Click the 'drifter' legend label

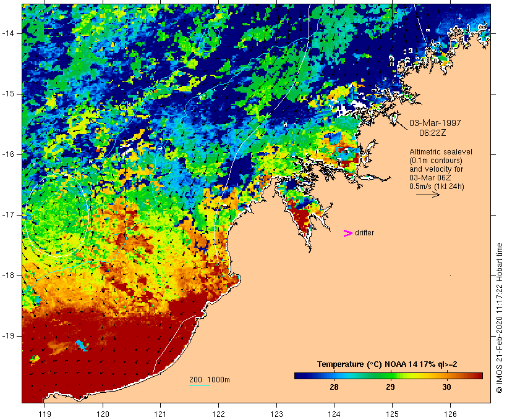tap(364, 233)
